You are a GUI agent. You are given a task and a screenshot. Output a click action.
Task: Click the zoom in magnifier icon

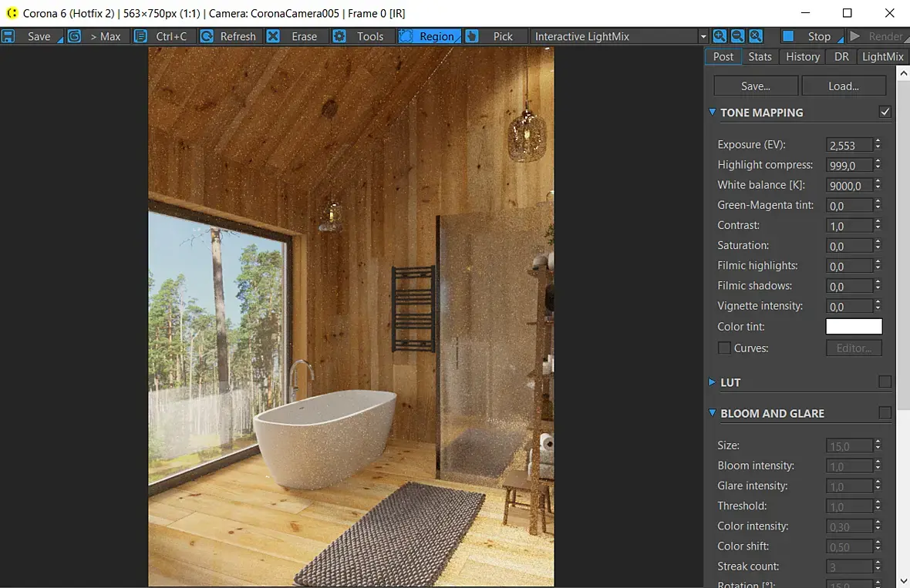[x=720, y=36]
